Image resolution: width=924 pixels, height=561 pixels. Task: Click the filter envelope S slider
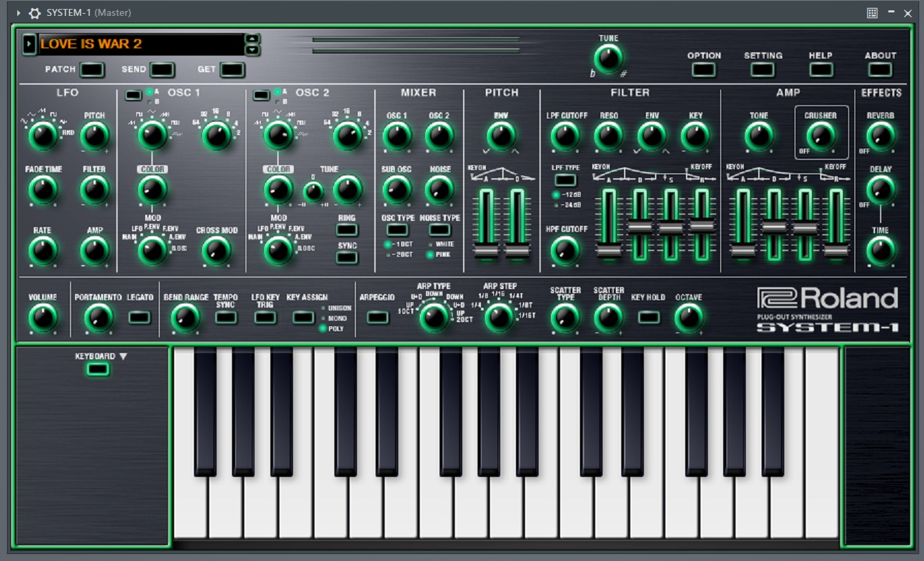671,228
